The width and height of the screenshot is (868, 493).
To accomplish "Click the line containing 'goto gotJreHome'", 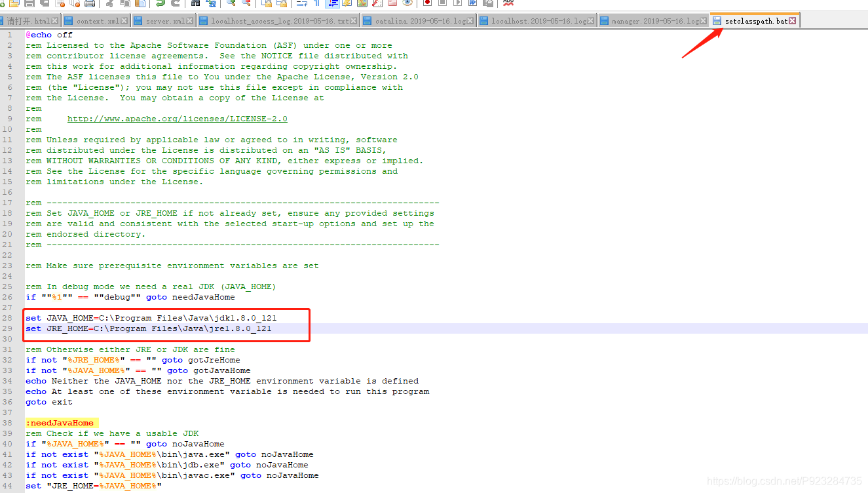I will point(133,360).
